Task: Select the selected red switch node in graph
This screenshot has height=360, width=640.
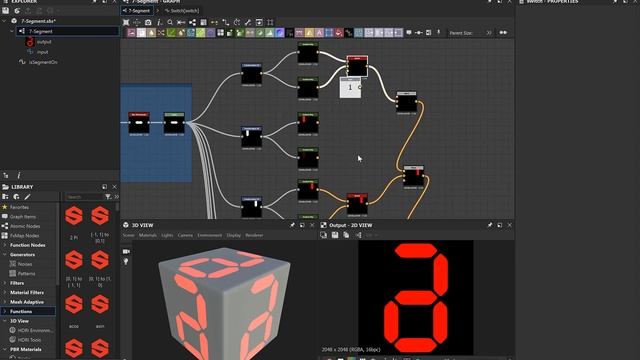Action: coord(357,66)
